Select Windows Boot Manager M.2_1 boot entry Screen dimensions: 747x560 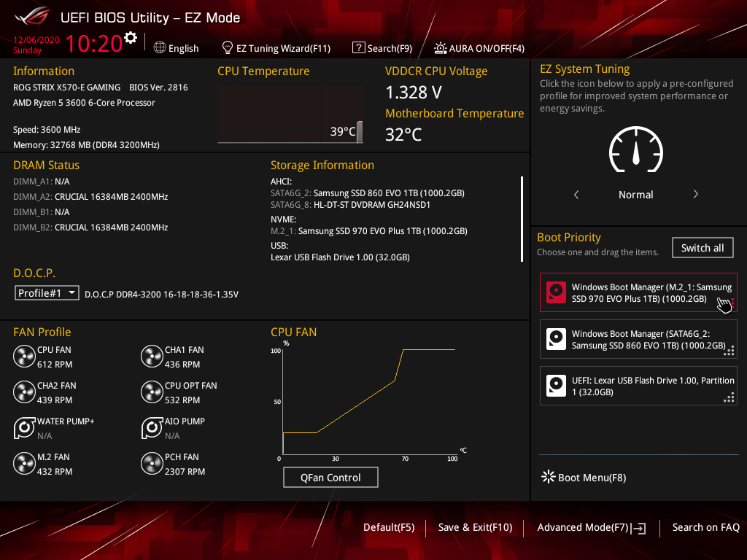click(x=638, y=292)
